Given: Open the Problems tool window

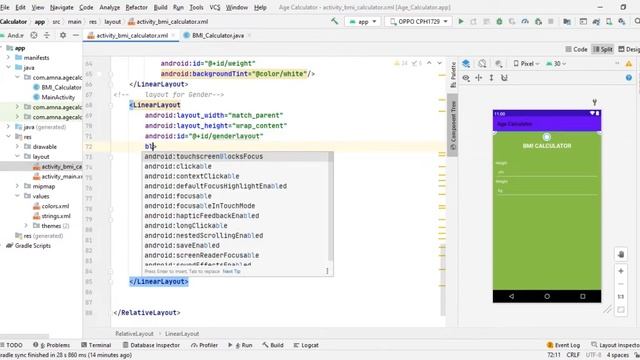Looking at the screenshot, I should (52, 345).
